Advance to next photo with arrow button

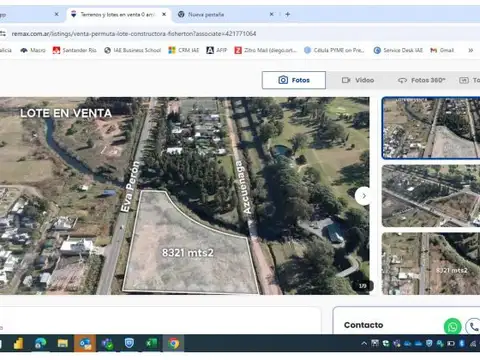click(363, 196)
